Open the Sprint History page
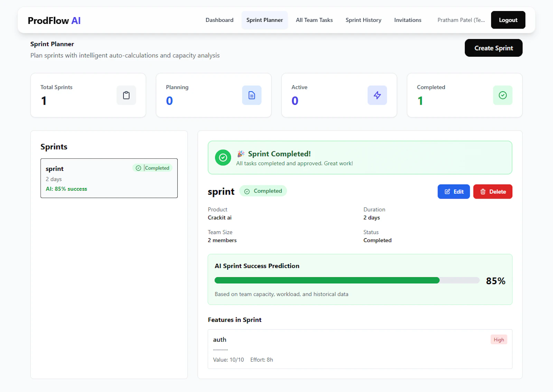 point(363,20)
